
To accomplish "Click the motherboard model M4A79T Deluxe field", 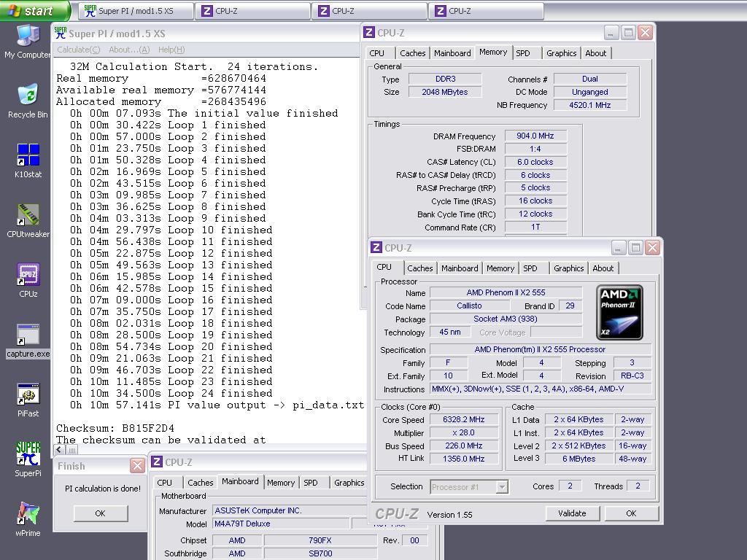I will 281,524.
